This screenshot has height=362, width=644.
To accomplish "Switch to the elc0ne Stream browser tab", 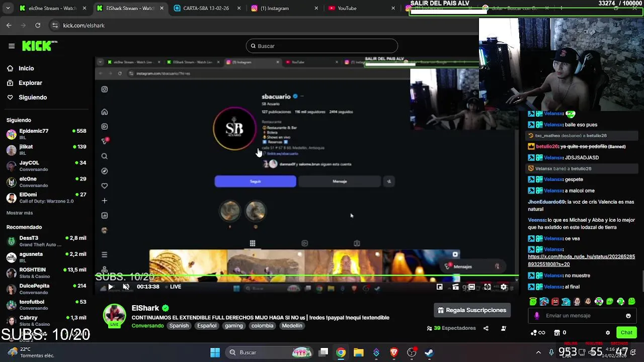I will pos(53,8).
